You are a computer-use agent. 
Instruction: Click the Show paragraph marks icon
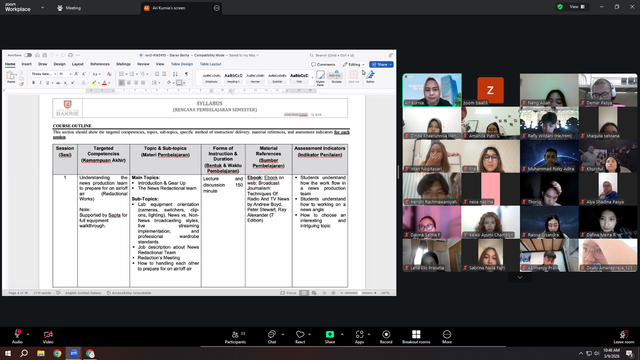[187, 74]
